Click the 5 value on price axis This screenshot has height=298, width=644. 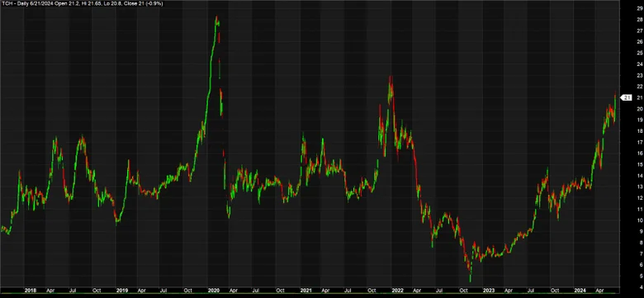(641, 277)
